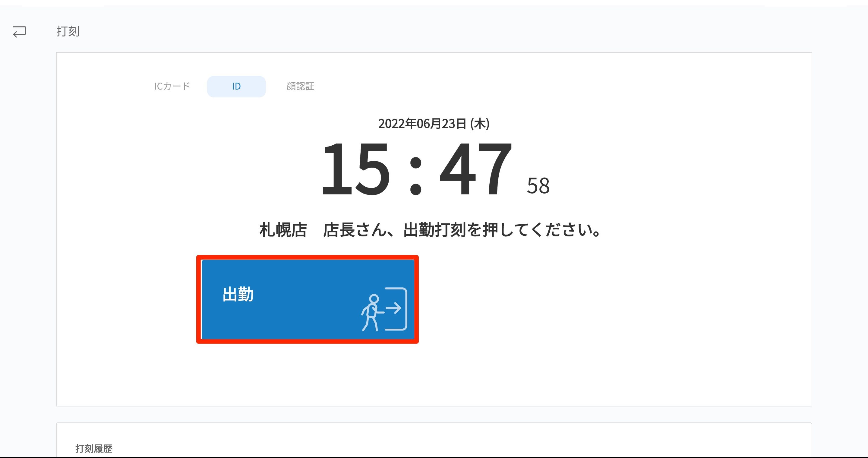Click the walking figure in the 出勤 icon

point(372,313)
